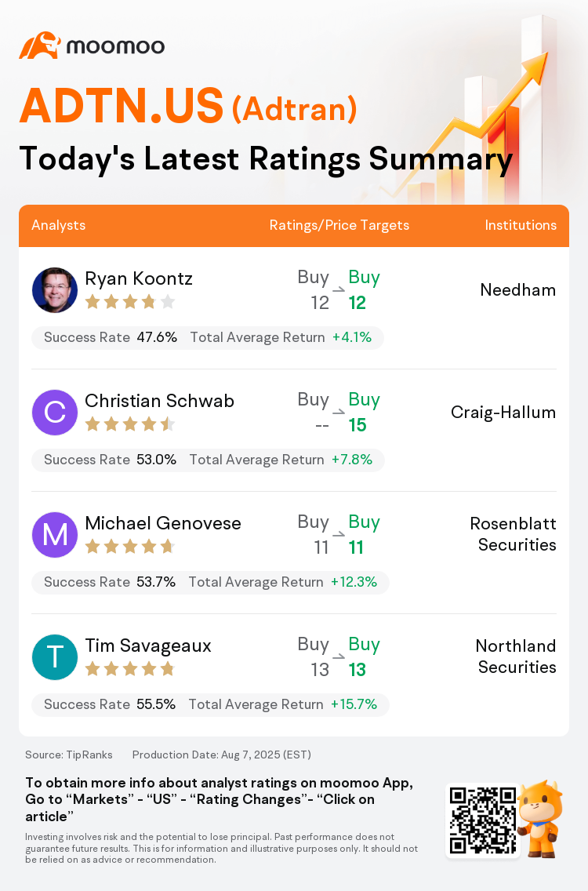Open the Needham institution name
588x891 pixels.
coord(518,289)
